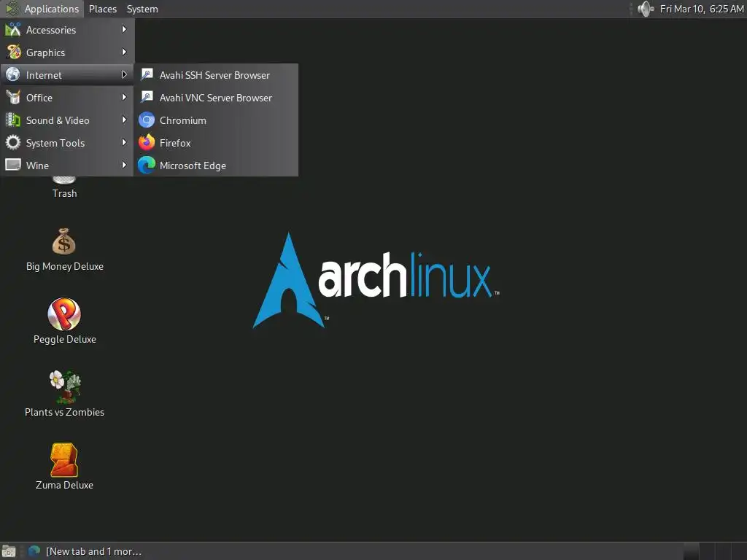This screenshot has width=747, height=560.
Task: Select the Peggle Deluxe desktop icon
Action: [x=64, y=314]
